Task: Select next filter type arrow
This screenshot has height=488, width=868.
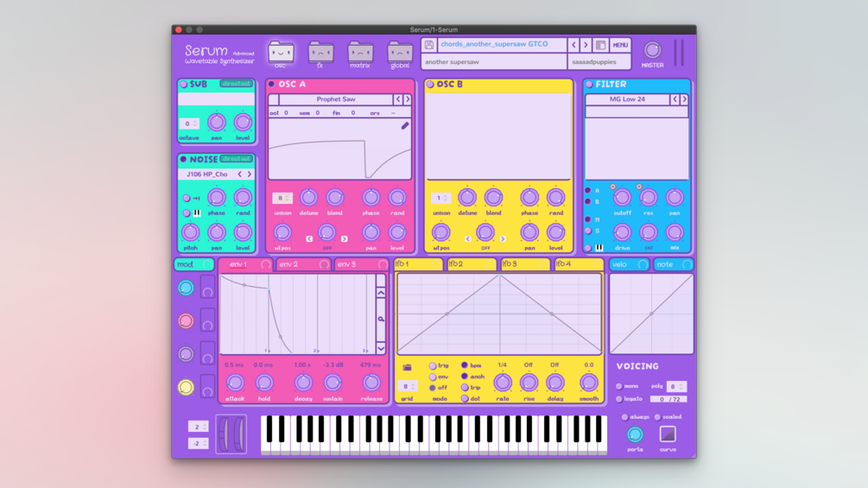Action: point(684,99)
